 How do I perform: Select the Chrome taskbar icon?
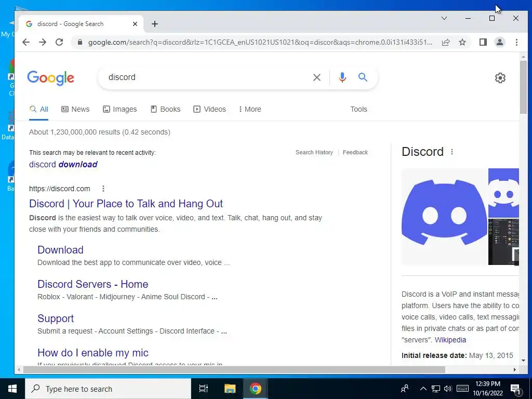256,389
